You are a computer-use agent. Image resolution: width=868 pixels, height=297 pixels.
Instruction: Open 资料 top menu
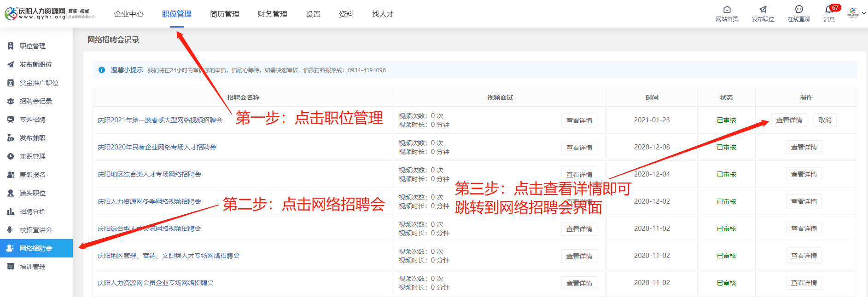pyautogui.click(x=346, y=14)
